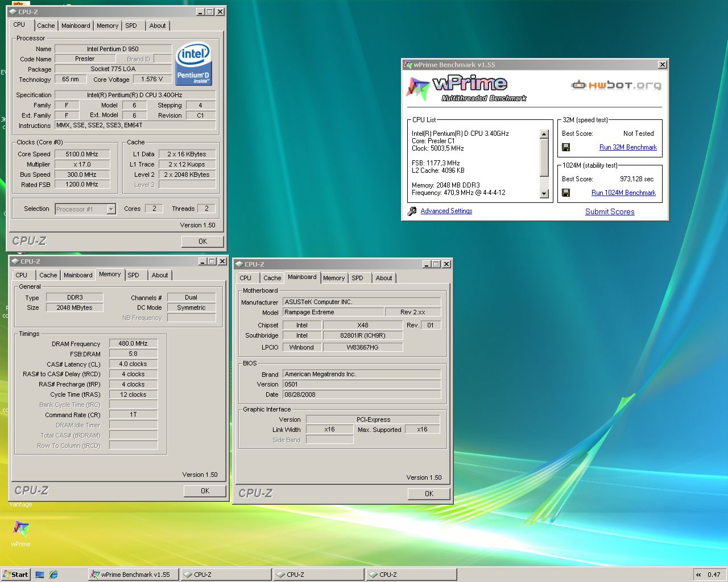Click CAS# Latency value 4.0 clocks
The image size is (728, 582).
click(133, 364)
